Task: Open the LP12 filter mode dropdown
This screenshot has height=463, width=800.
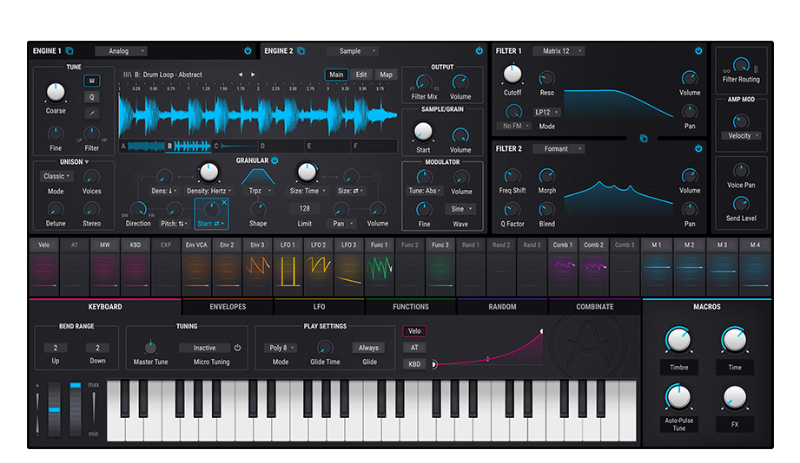Action: [547, 112]
